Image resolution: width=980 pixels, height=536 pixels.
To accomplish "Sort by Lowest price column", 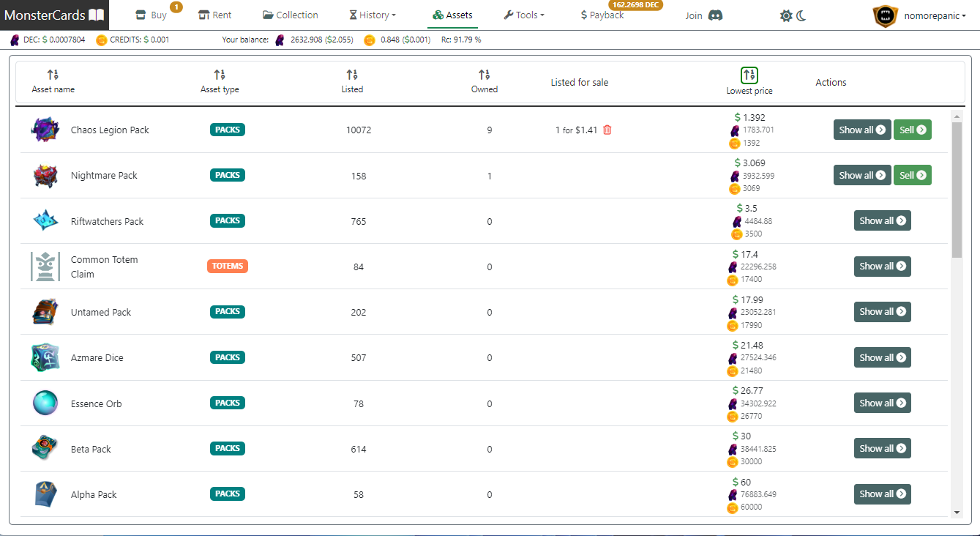I will click(x=749, y=75).
